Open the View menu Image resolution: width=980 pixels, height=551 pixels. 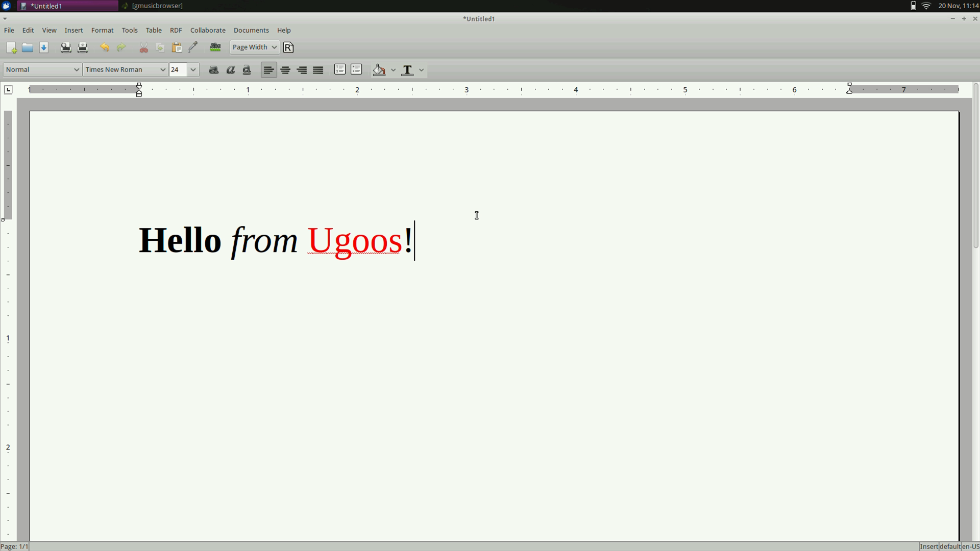pos(50,31)
